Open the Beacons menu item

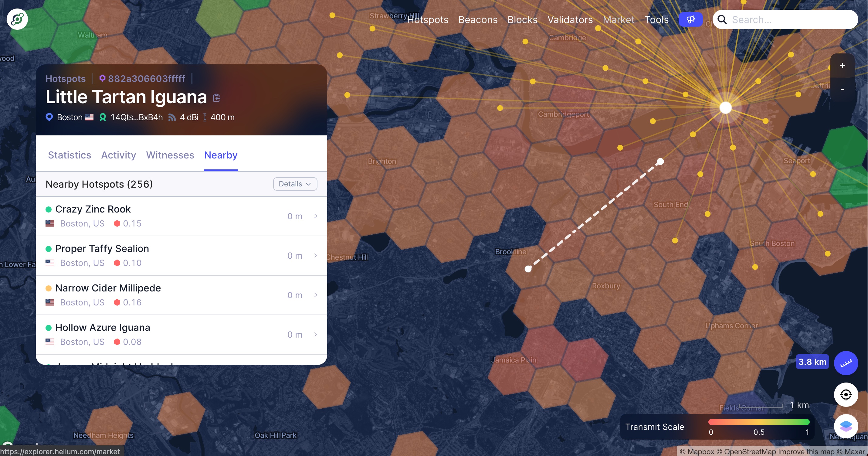coord(478,20)
